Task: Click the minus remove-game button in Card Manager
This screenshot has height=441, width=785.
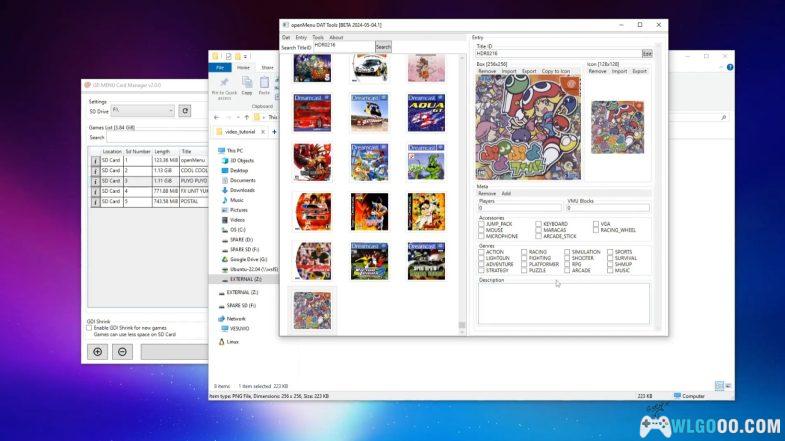Action: [122, 352]
